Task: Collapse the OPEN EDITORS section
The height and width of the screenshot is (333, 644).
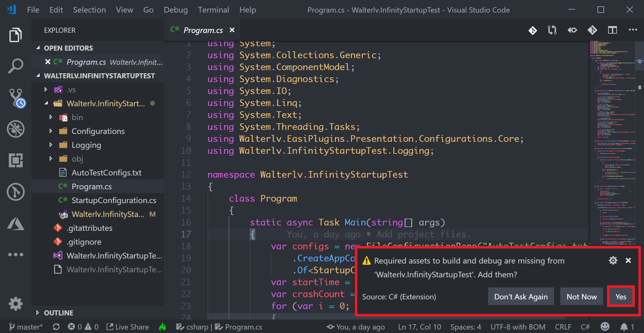Action: coord(68,48)
